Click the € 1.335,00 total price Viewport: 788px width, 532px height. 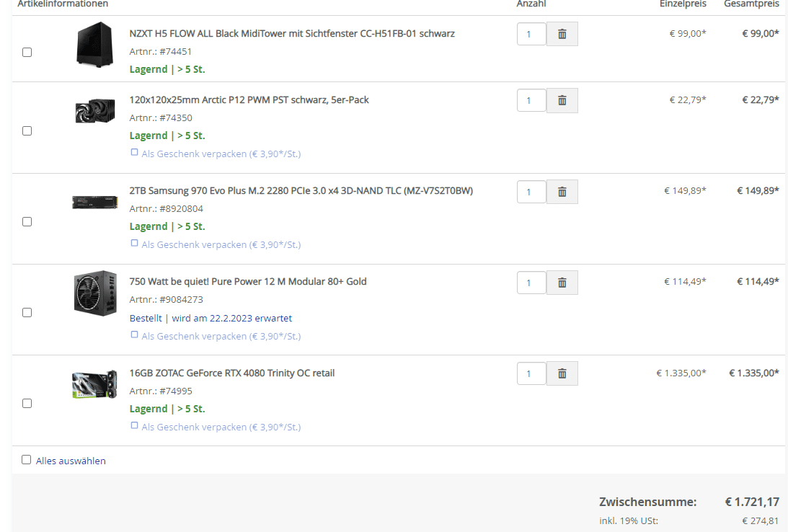click(x=754, y=373)
